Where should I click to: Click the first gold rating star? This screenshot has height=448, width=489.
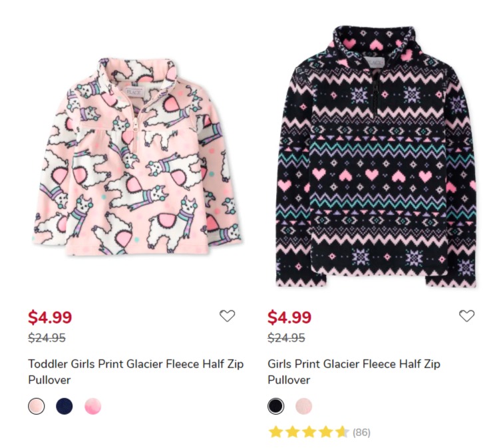[275, 432]
